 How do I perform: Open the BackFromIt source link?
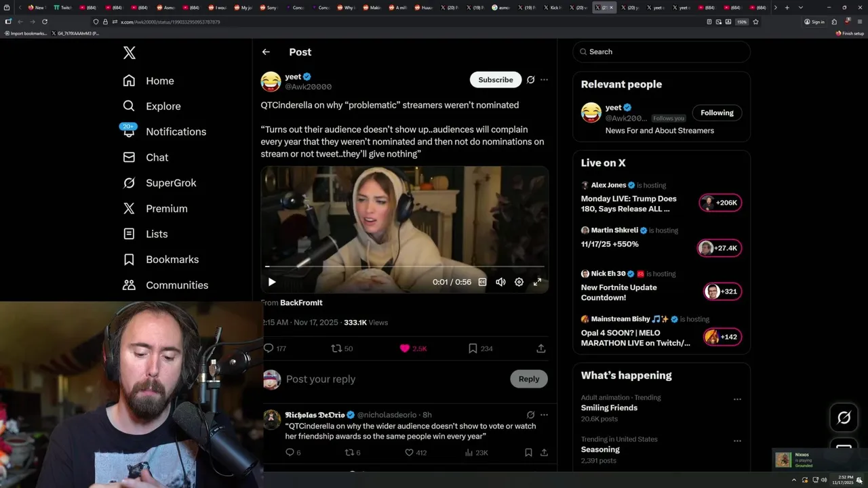tap(301, 302)
